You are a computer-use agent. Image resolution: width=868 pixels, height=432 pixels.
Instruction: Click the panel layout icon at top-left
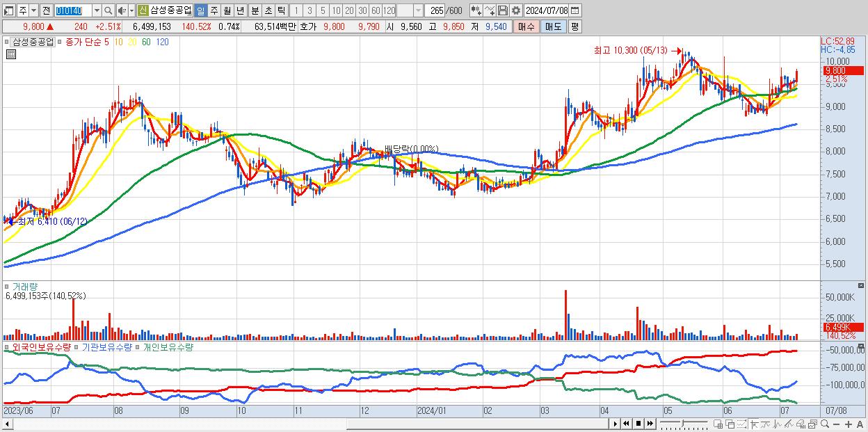pyautogui.click(x=9, y=10)
